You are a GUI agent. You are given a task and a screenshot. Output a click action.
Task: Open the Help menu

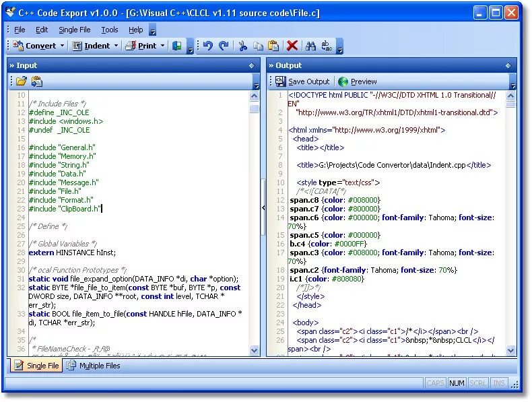pyautogui.click(x=136, y=30)
